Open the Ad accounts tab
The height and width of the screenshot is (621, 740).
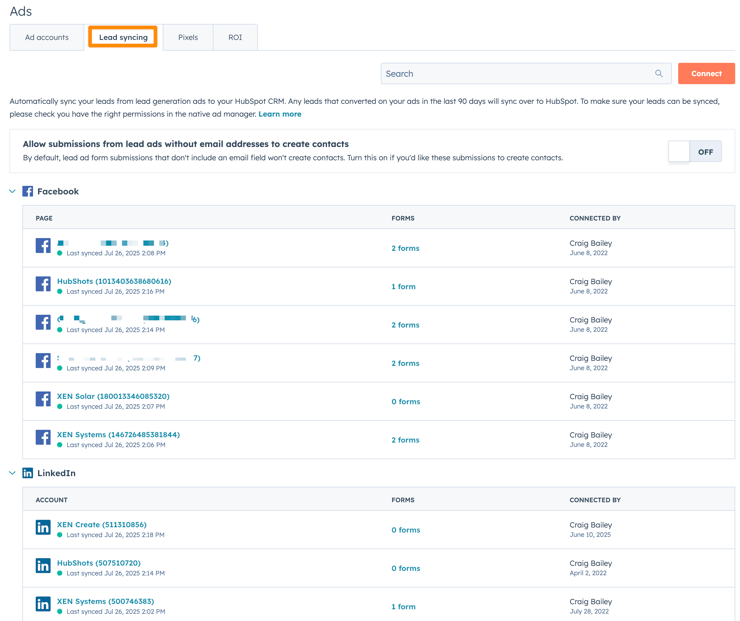(47, 37)
